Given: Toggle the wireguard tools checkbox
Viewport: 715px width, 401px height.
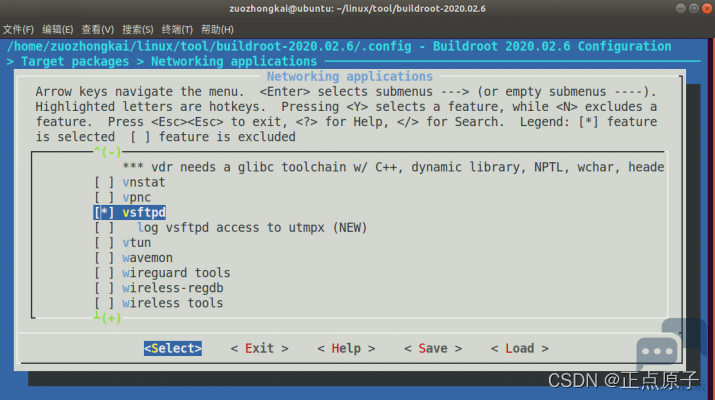Looking at the screenshot, I should click(x=104, y=273).
